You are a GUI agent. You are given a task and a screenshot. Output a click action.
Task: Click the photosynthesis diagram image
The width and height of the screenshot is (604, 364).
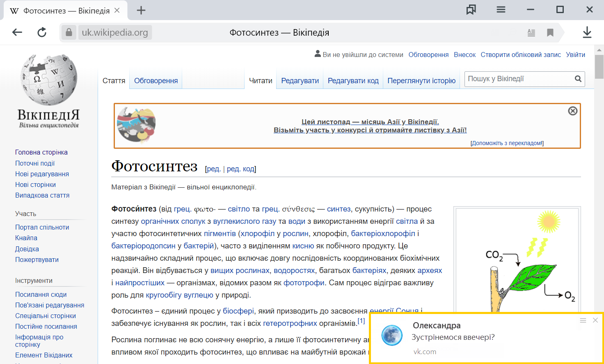[x=517, y=261]
